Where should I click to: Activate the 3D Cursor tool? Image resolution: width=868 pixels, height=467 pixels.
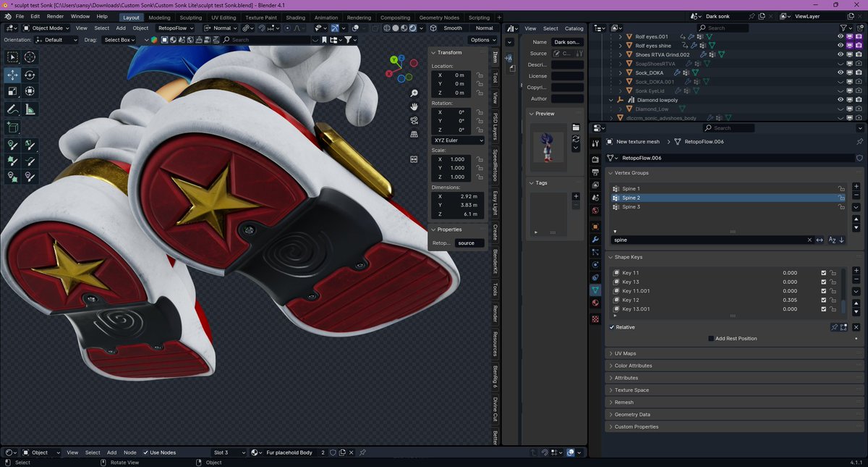(30, 57)
